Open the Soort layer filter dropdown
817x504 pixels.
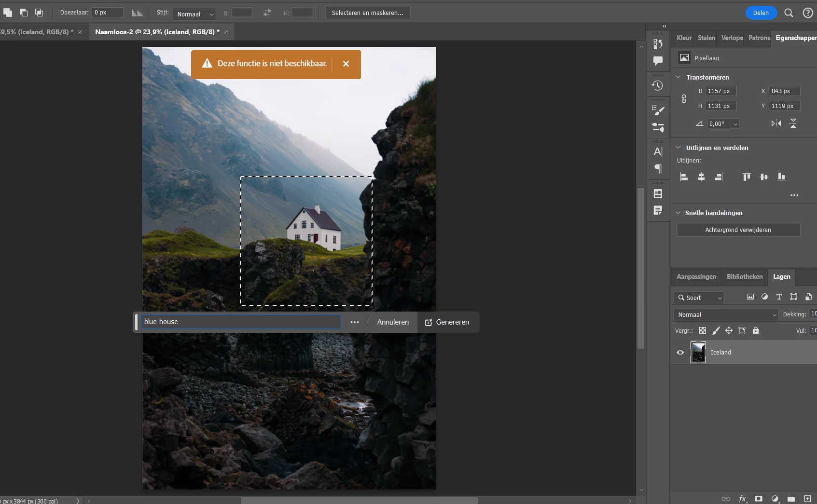(699, 298)
